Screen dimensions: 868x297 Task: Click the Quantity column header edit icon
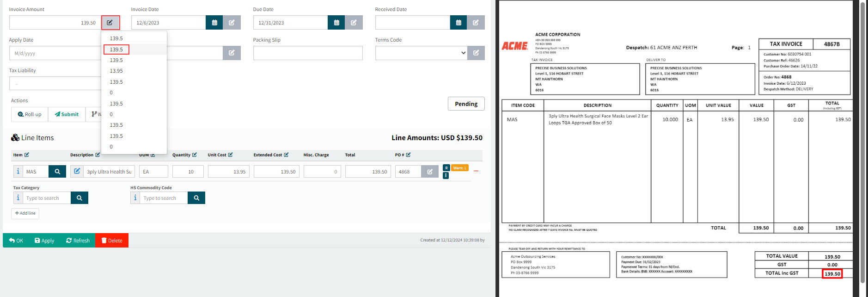[195, 155]
